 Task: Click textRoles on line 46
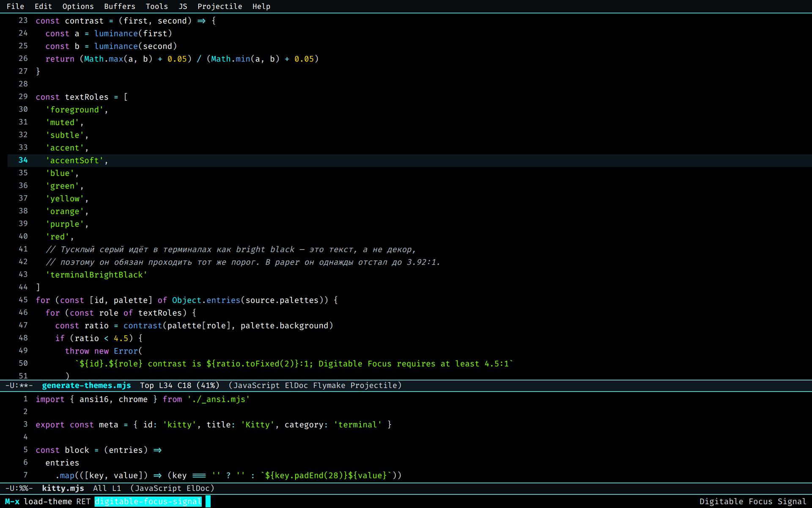(x=160, y=313)
